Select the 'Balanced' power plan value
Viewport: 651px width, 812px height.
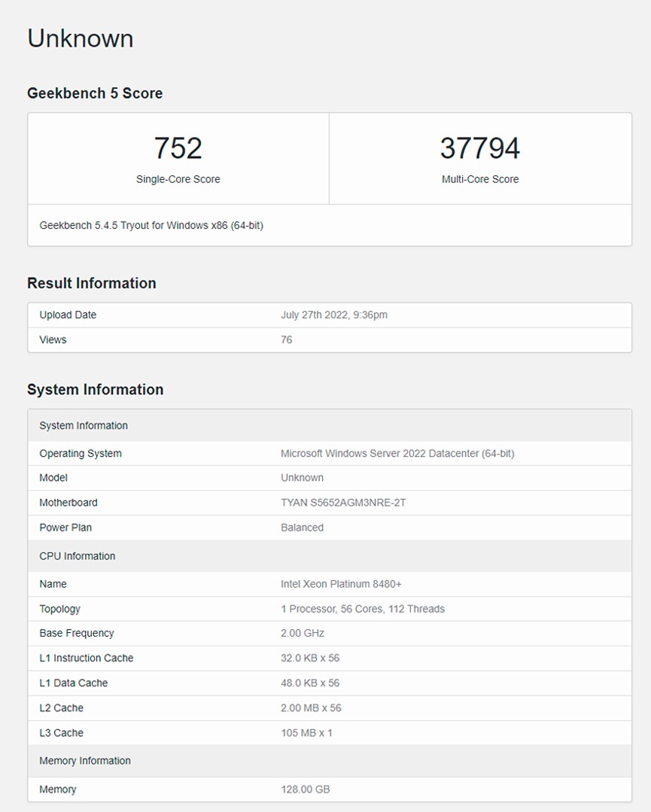point(302,528)
